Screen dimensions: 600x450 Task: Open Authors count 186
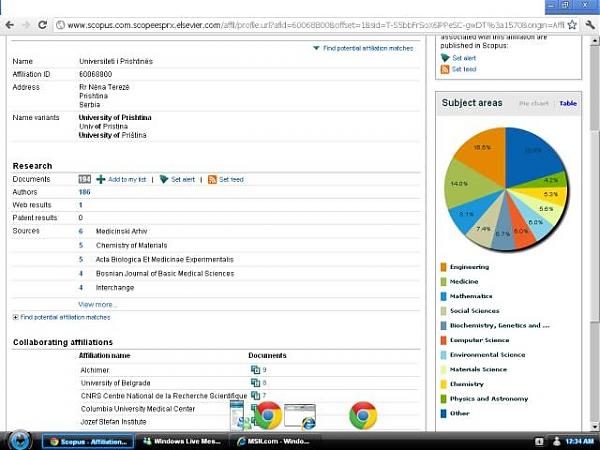[85, 192]
